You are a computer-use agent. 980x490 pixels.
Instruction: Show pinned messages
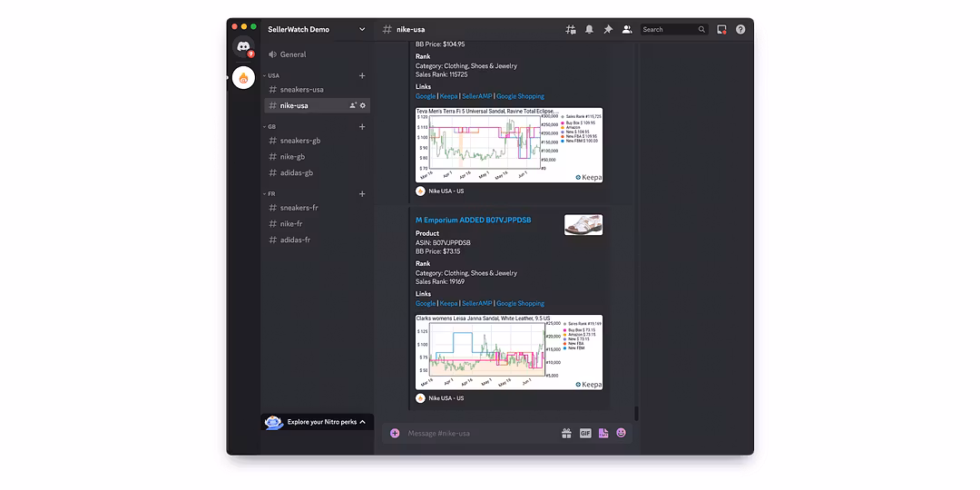pyautogui.click(x=608, y=30)
